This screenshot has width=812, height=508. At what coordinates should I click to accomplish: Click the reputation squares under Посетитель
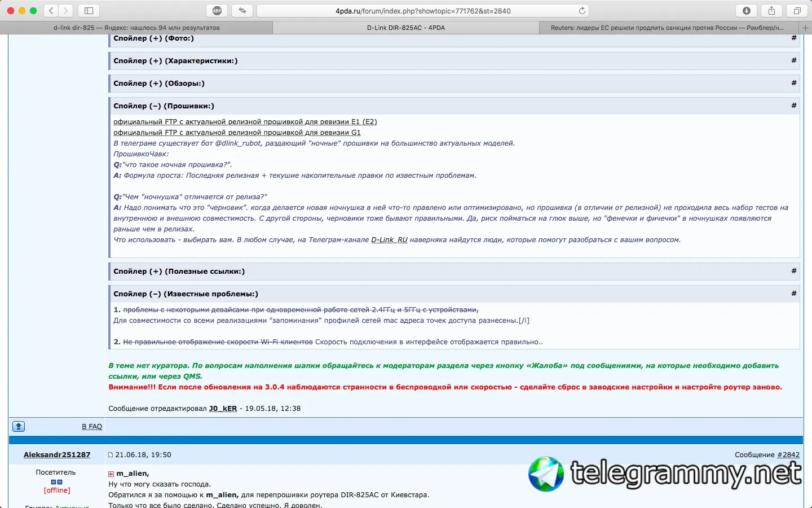pos(56,482)
